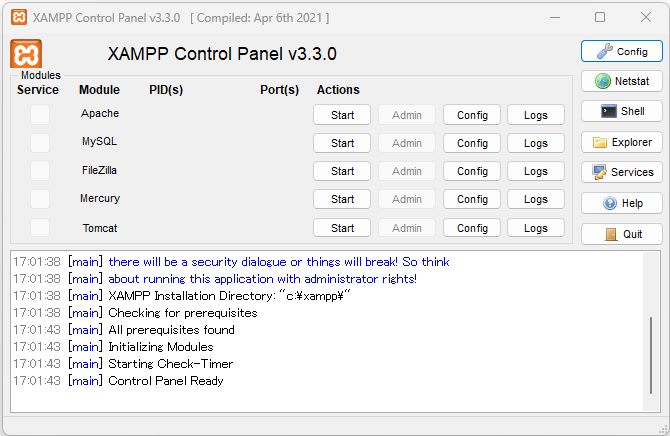Click the Apache Admin button
The image size is (670, 436).
pos(407,115)
